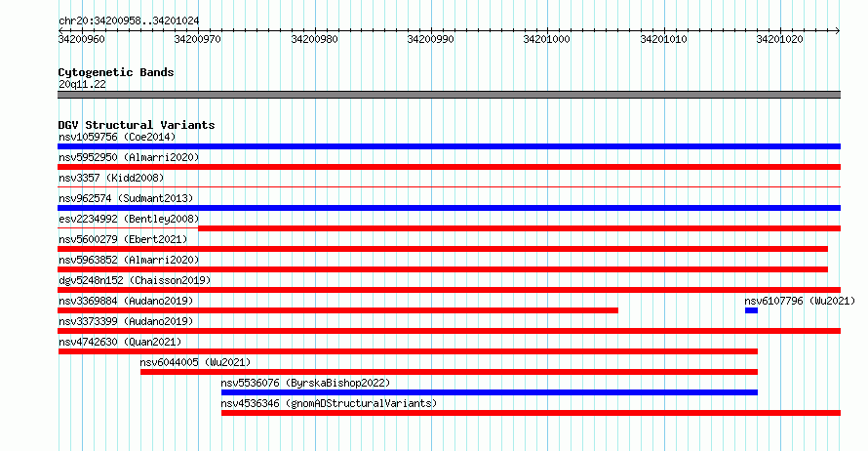Click the nsv3357 (Kidd2008) label
Image resolution: width=868 pixels, height=451 pixels.
tap(111, 178)
